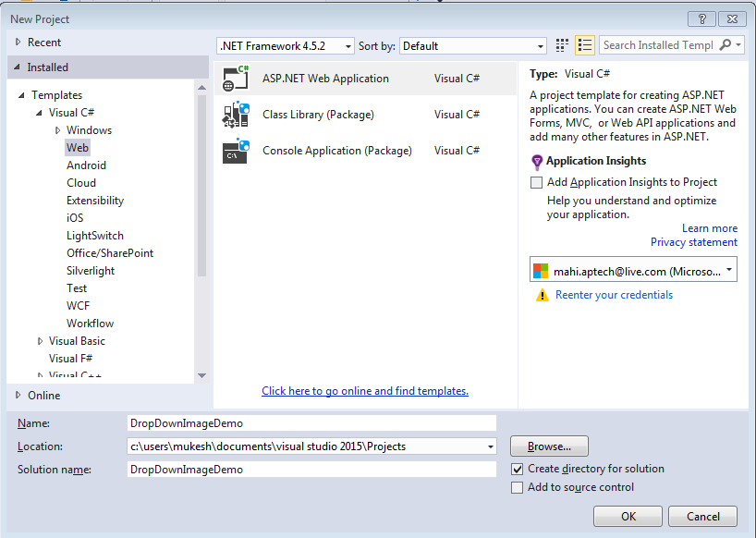Pick the Console Application (Package) icon

236,151
